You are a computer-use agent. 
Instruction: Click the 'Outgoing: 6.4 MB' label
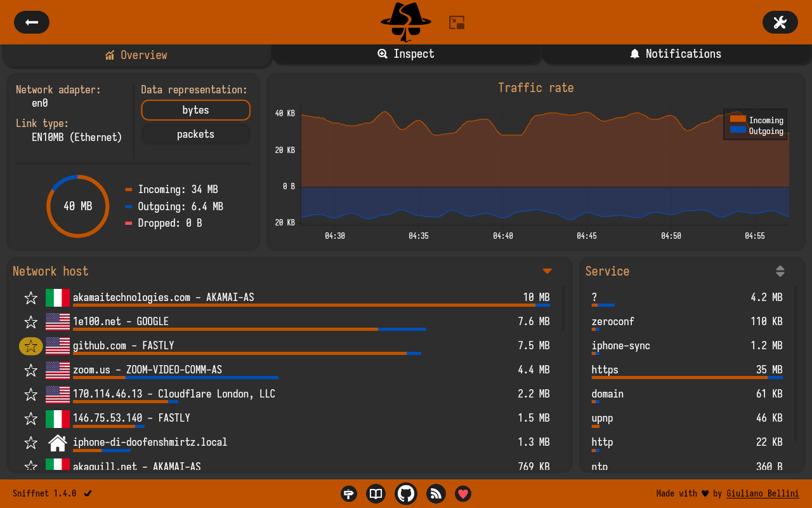[x=181, y=206]
